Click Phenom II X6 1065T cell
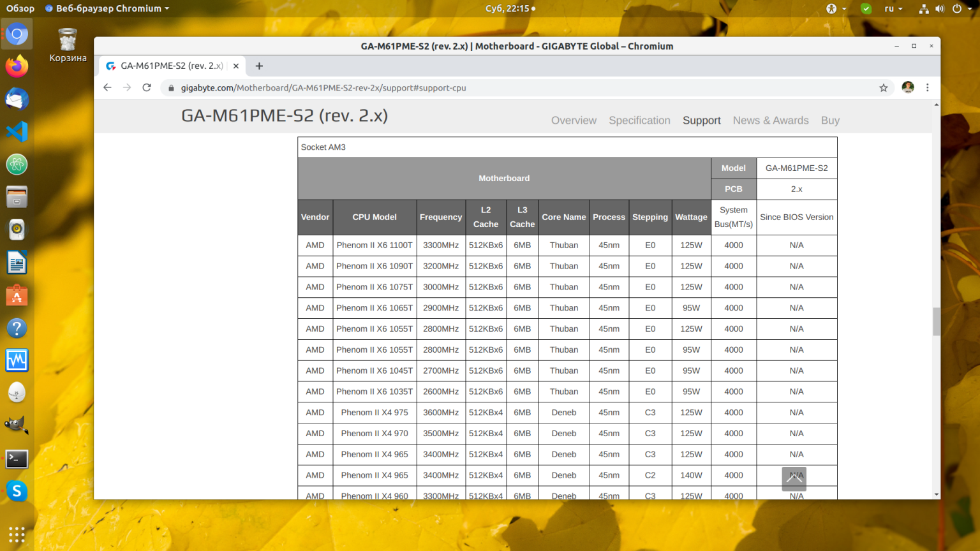The width and height of the screenshot is (980, 551). tap(375, 308)
